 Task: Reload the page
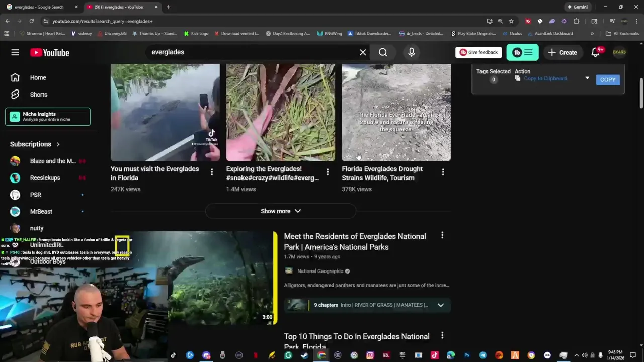point(31,21)
